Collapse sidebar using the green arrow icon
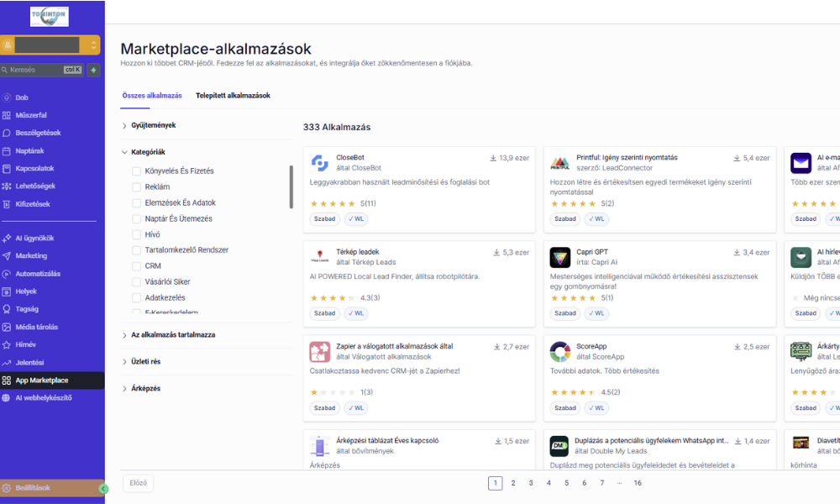Image resolution: width=840 pixels, height=504 pixels. (103, 488)
